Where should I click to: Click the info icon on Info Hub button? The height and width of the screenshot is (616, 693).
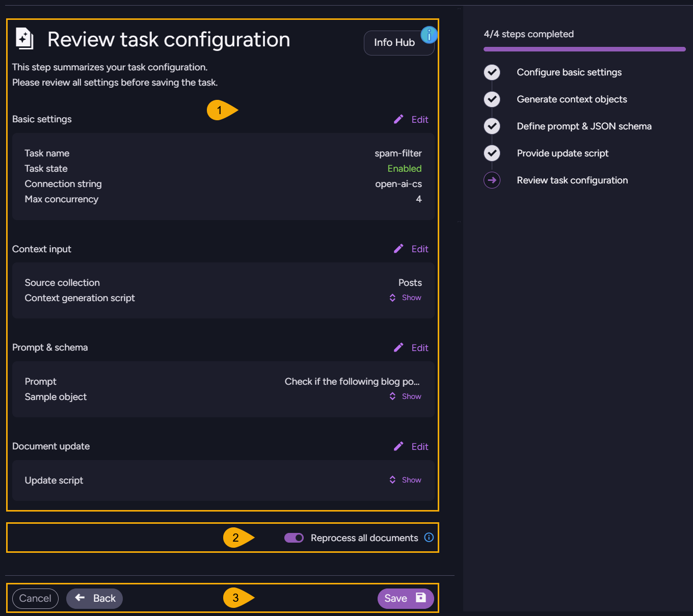tap(429, 35)
